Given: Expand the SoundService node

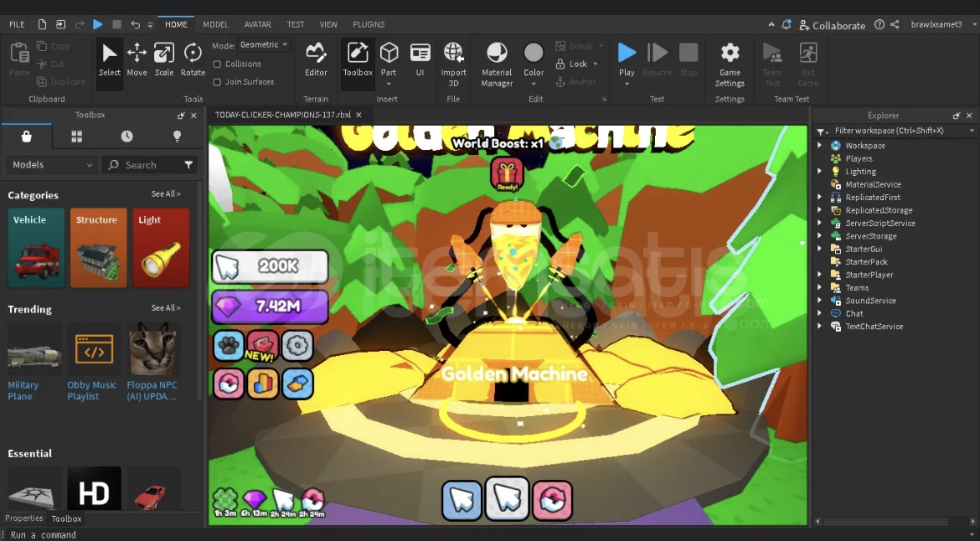Looking at the screenshot, I should pos(819,301).
